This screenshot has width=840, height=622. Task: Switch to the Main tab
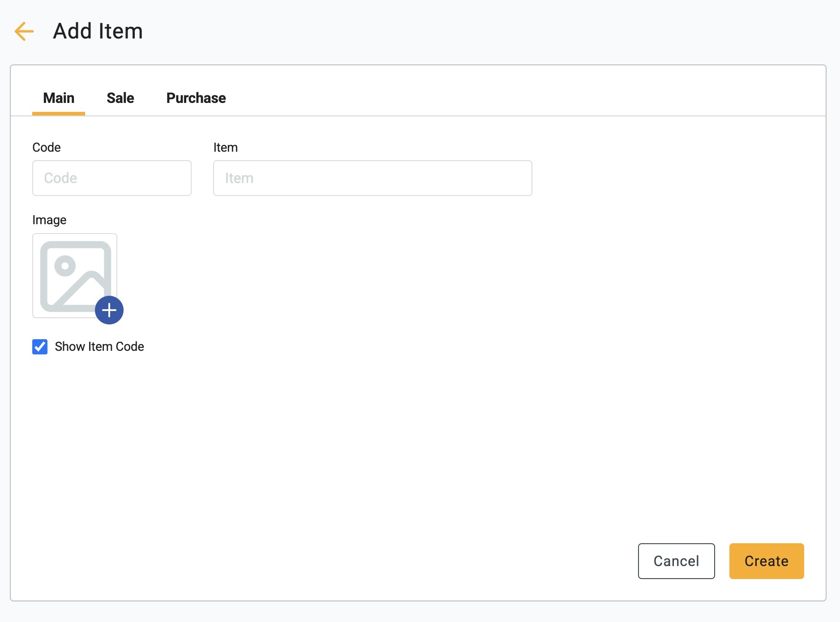coord(59,98)
